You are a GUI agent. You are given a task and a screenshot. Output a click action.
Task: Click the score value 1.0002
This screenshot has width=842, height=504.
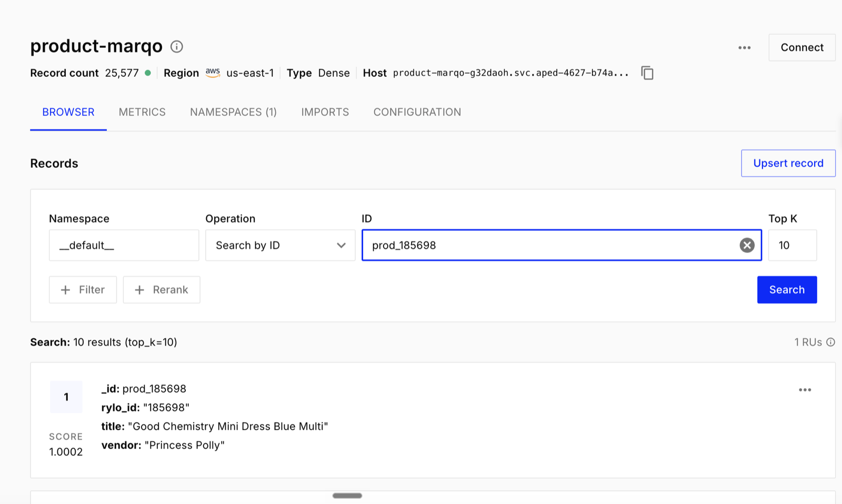pyautogui.click(x=66, y=452)
